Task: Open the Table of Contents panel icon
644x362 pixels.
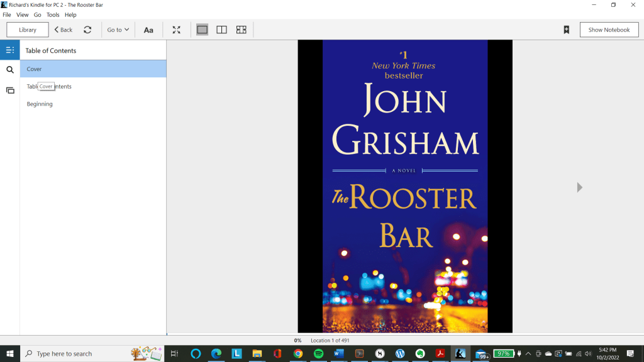Action: (9, 50)
